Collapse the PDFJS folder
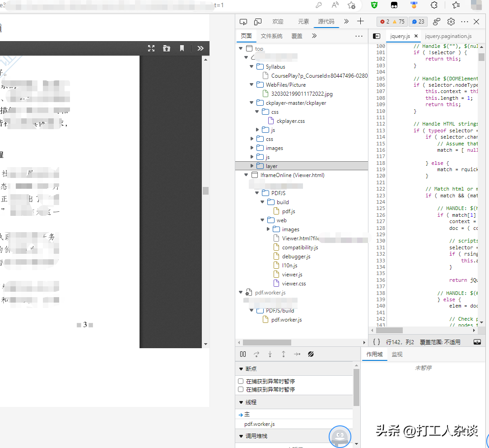This screenshot has width=489, height=448. point(257,193)
